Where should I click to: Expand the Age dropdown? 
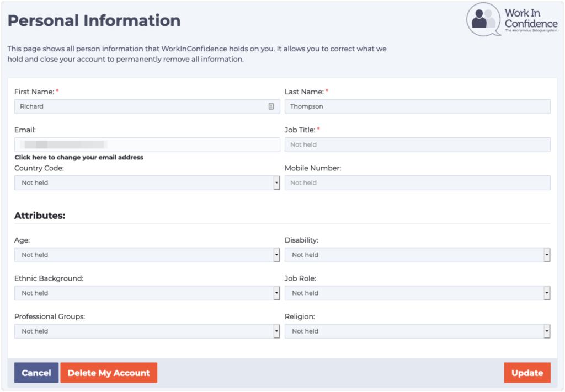pos(276,255)
